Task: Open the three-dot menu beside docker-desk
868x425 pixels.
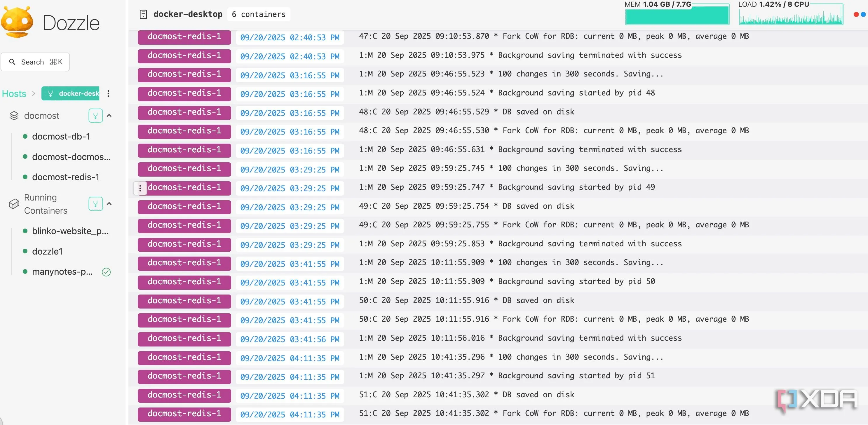Action: [x=108, y=93]
